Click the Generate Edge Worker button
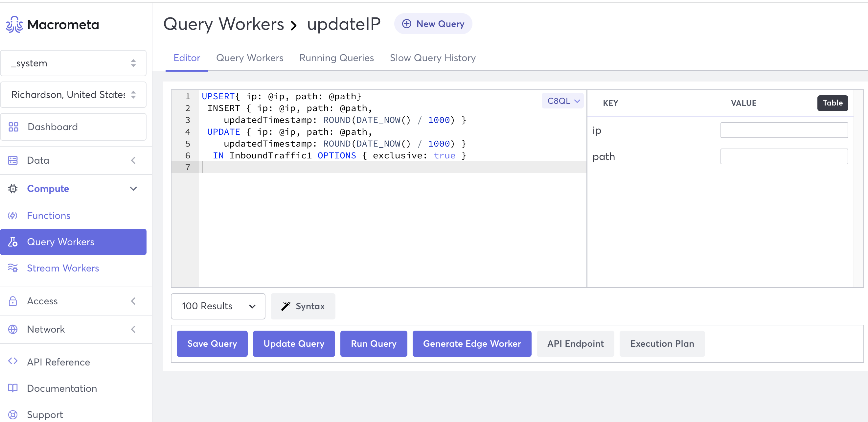Viewport: 868px width, 422px height. (x=471, y=343)
